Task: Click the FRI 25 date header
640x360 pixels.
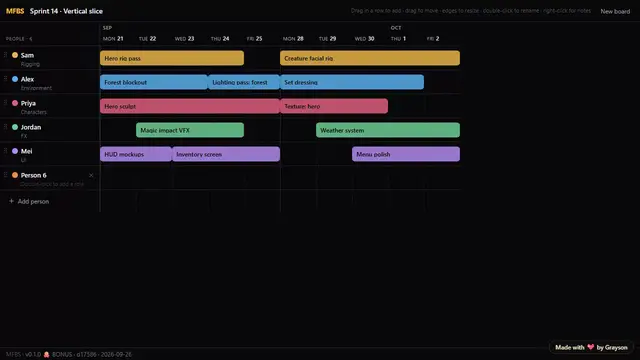Action: [x=254, y=38]
